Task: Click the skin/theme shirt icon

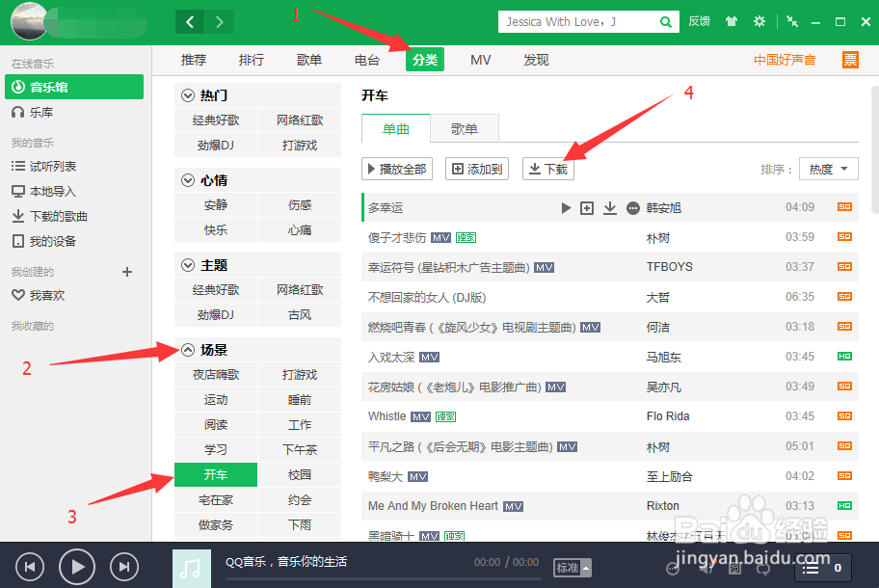Action: tap(732, 21)
